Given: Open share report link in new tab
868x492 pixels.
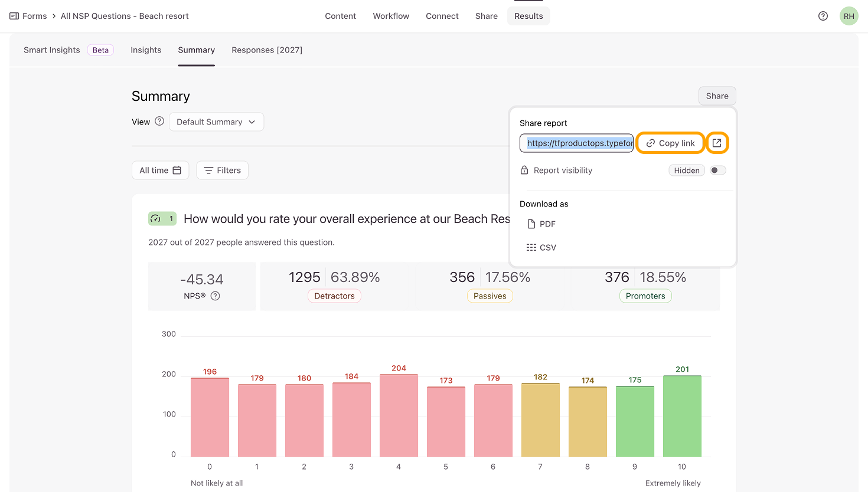Looking at the screenshot, I should [x=717, y=143].
